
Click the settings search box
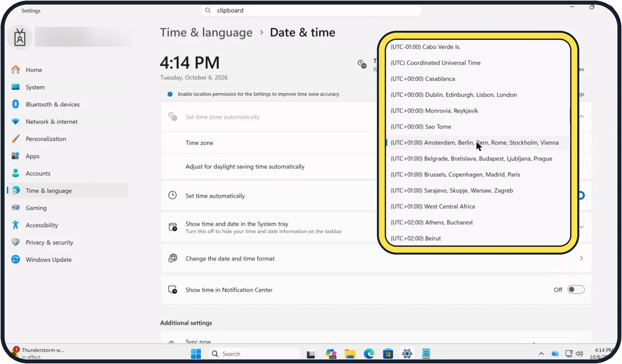(311, 10)
